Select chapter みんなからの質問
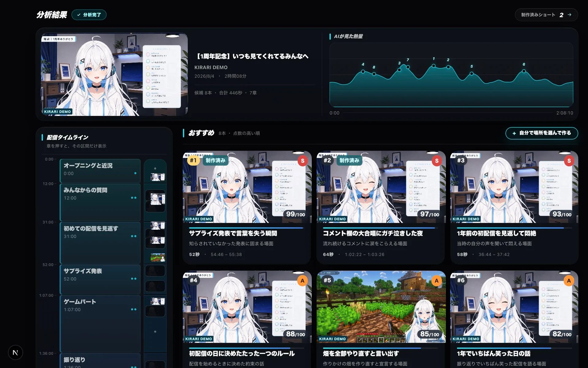The width and height of the screenshot is (588, 368). point(100,202)
